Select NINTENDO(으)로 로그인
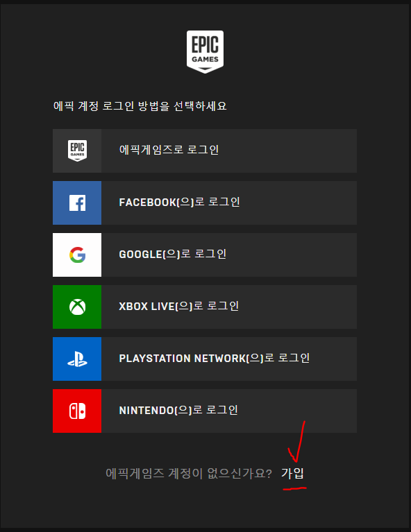The image size is (411, 532). click(205, 411)
